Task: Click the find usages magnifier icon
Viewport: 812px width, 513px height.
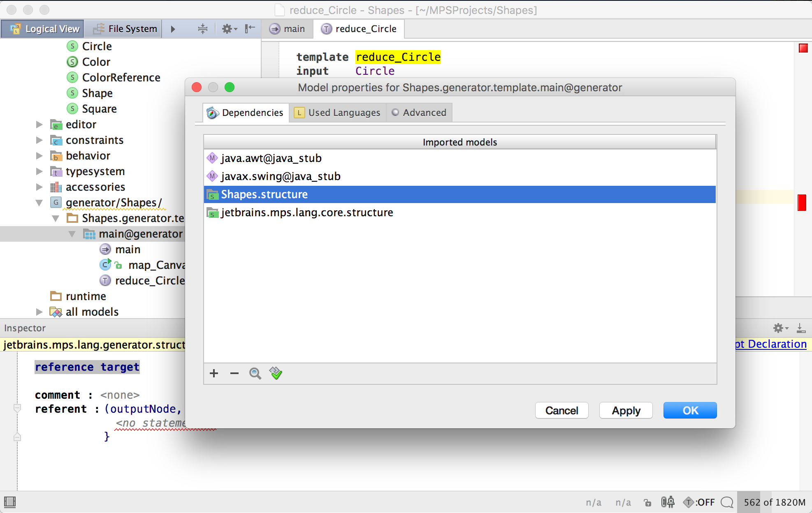Action: coord(255,373)
